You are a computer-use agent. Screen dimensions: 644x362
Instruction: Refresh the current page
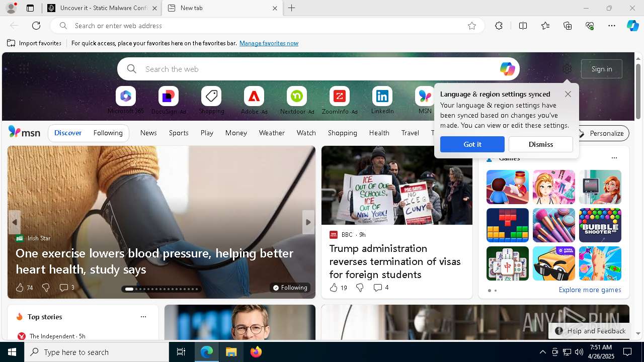[36, 26]
